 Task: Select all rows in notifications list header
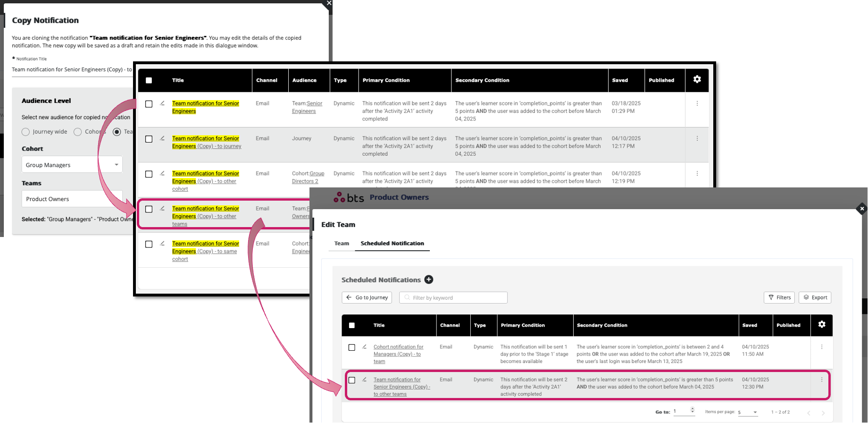pyautogui.click(x=149, y=80)
